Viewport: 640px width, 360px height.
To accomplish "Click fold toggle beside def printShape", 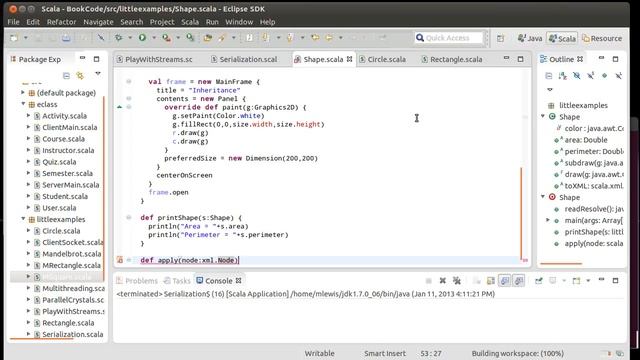I will [129, 218].
